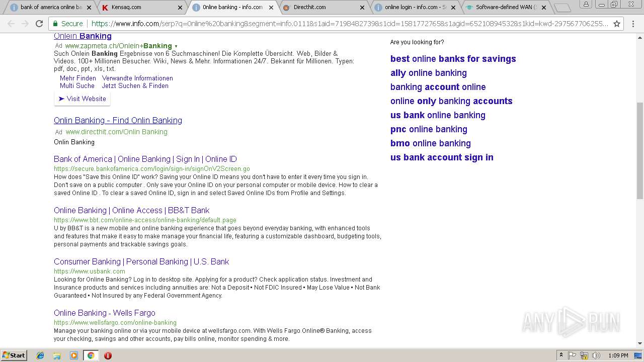Open the 'Mehr Finden' sitelink
This screenshot has width=644, height=362.
pos(78,78)
